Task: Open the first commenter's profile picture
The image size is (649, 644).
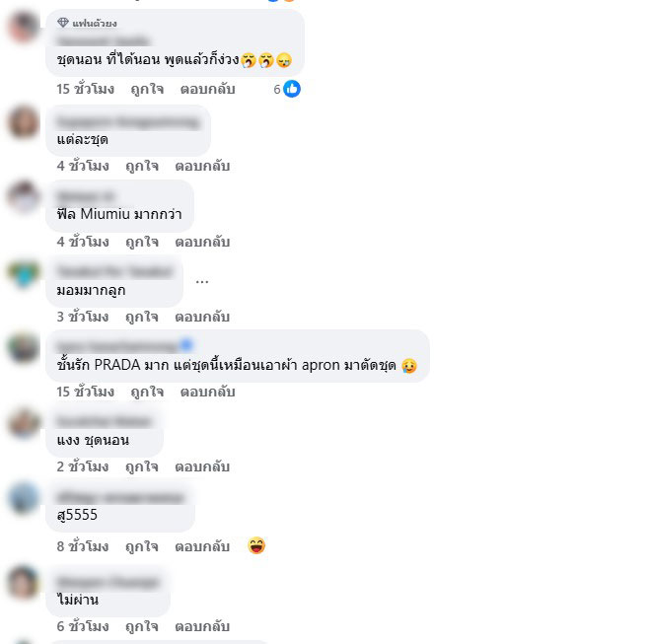Action: tap(24, 27)
